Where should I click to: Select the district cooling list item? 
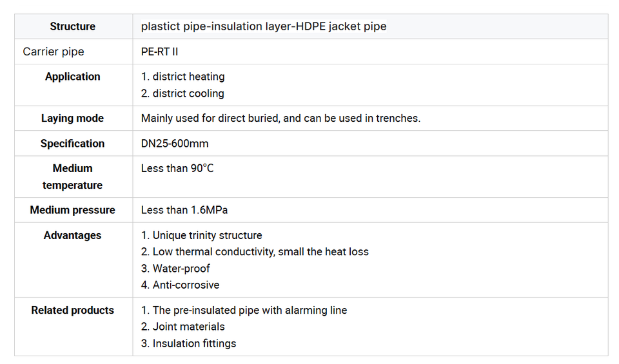click(182, 93)
